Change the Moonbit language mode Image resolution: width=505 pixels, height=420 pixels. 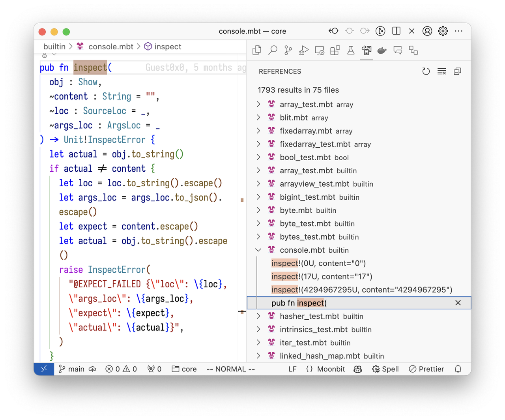325,369
